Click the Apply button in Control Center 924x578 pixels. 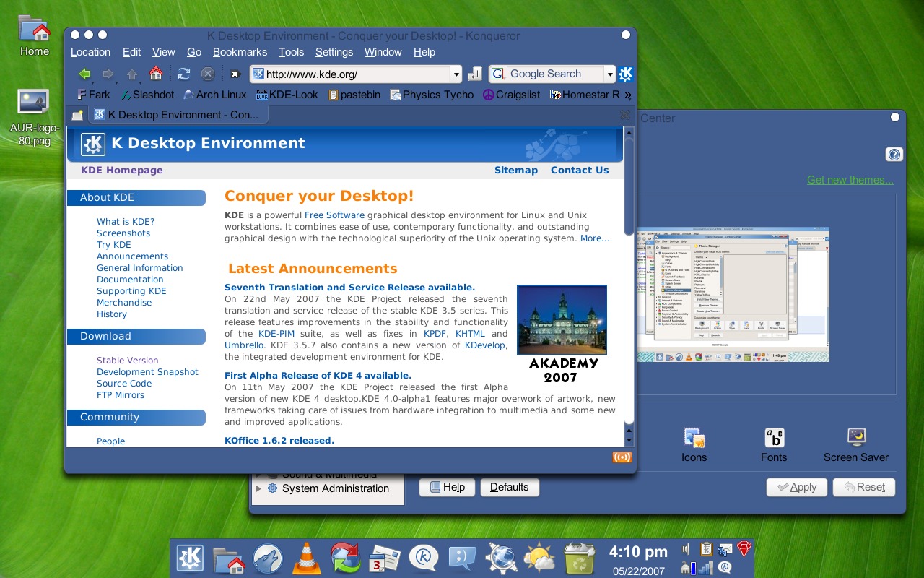[796, 487]
